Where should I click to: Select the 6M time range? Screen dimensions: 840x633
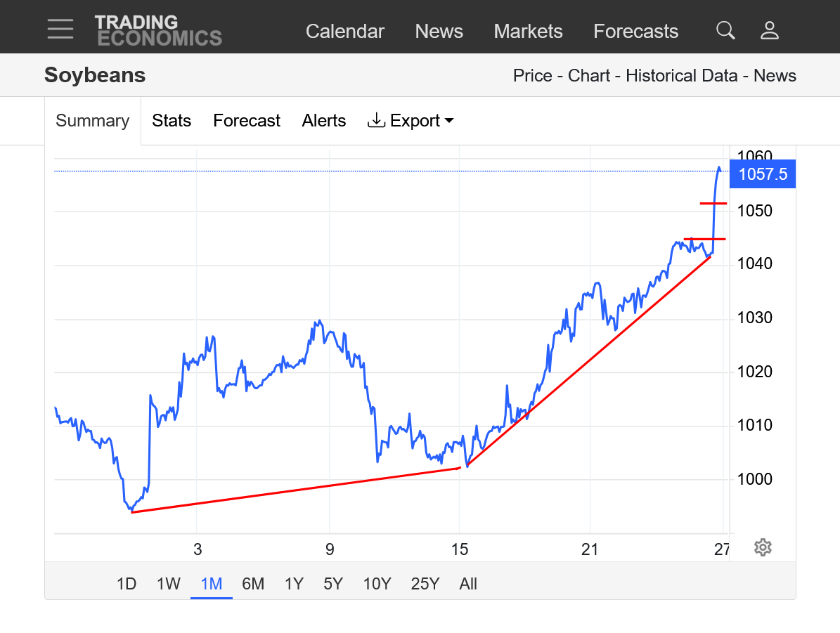[253, 584]
